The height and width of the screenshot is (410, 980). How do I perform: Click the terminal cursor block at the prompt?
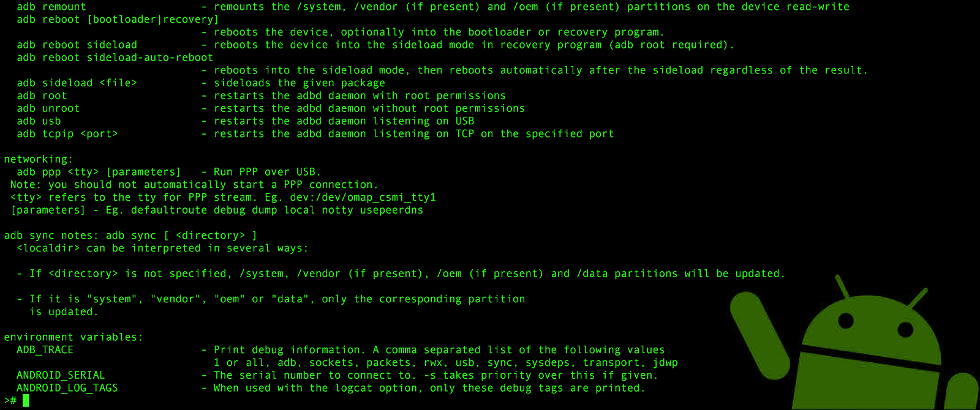tap(26, 401)
